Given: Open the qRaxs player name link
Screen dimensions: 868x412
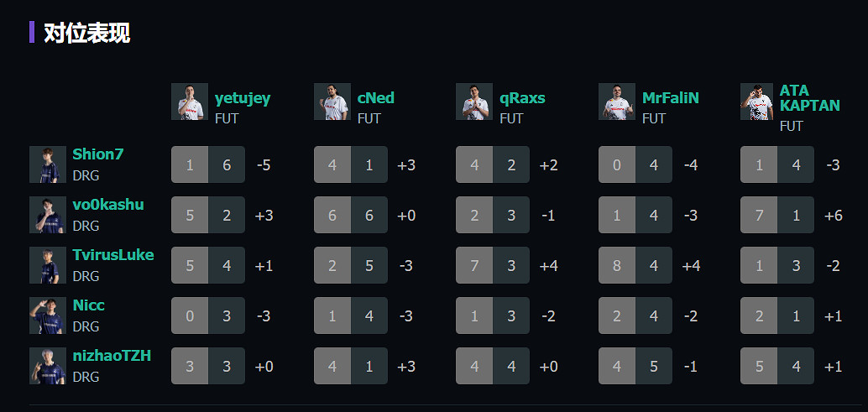Looking at the screenshot, I should click(x=522, y=98).
